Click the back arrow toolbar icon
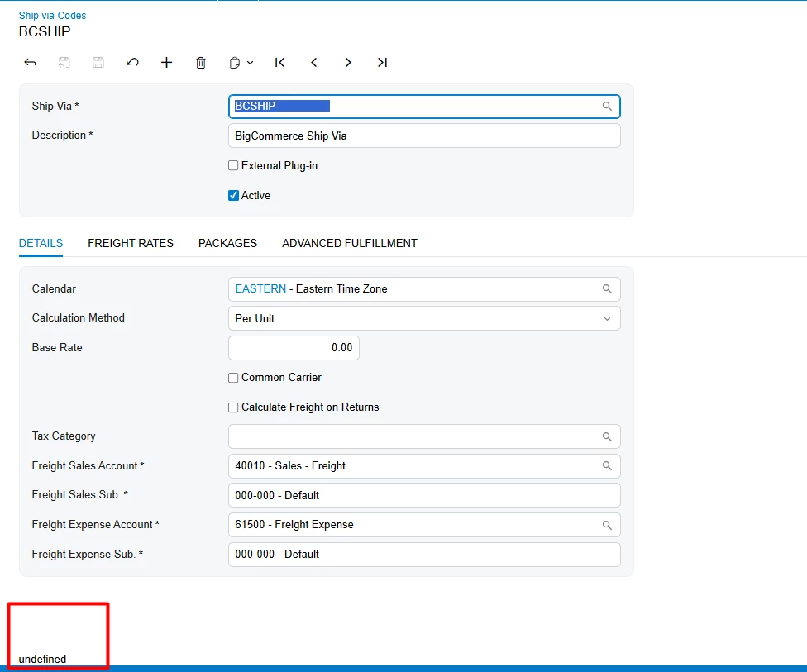The width and height of the screenshot is (807, 672). [x=30, y=62]
